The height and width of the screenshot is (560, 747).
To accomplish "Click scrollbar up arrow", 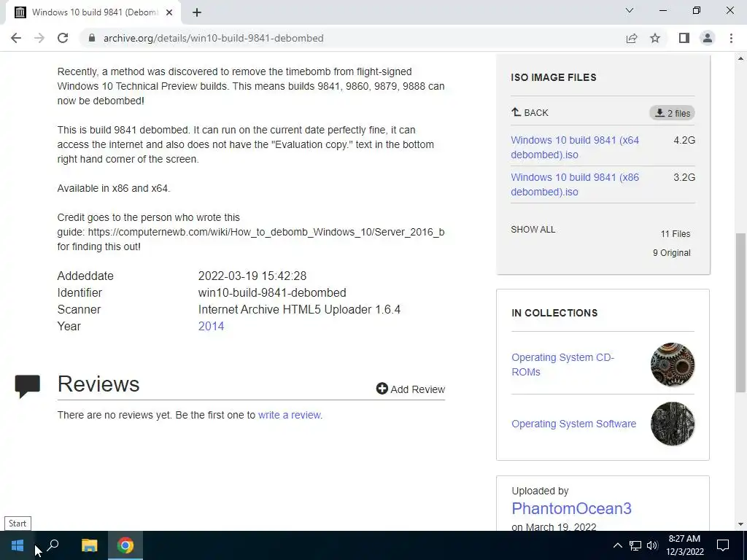I will [740, 58].
